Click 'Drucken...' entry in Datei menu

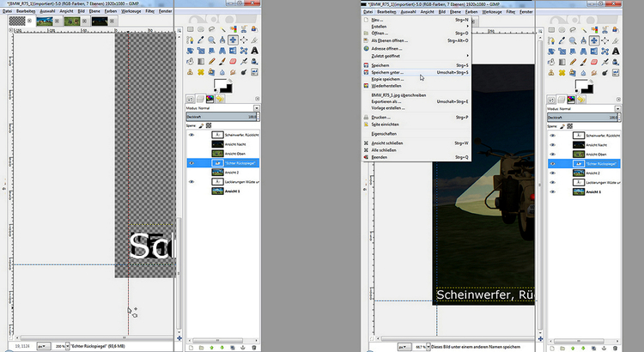pyautogui.click(x=416, y=117)
